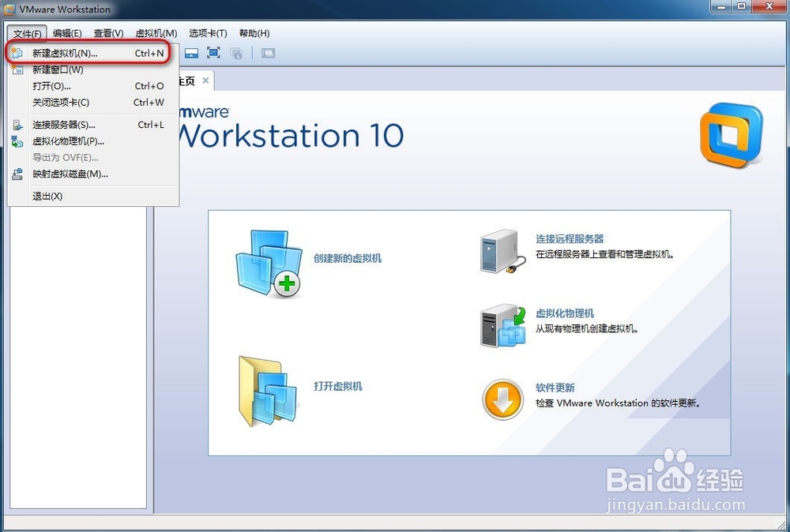
Task: Click the full screen mode toolbar icon
Action: coord(213,53)
